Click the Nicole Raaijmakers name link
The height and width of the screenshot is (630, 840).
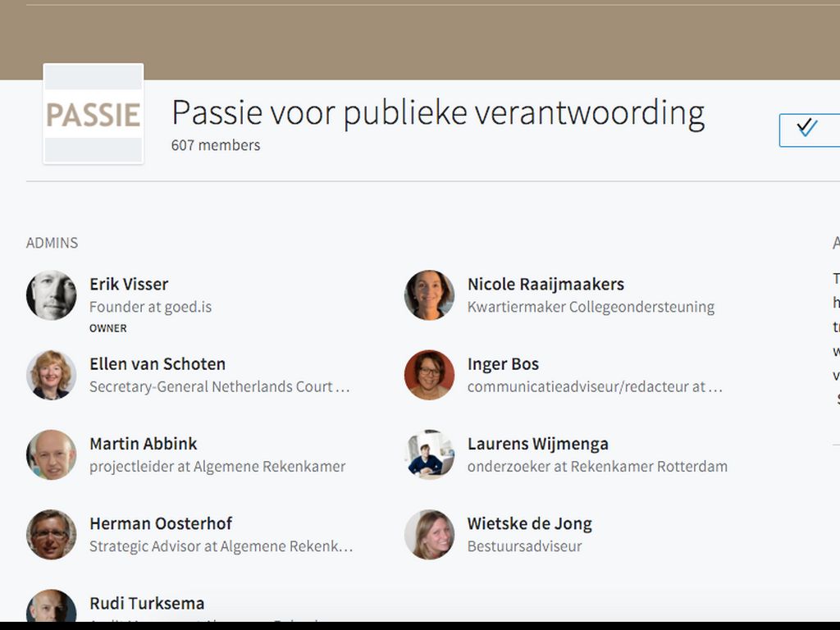click(x=546, y=285)
